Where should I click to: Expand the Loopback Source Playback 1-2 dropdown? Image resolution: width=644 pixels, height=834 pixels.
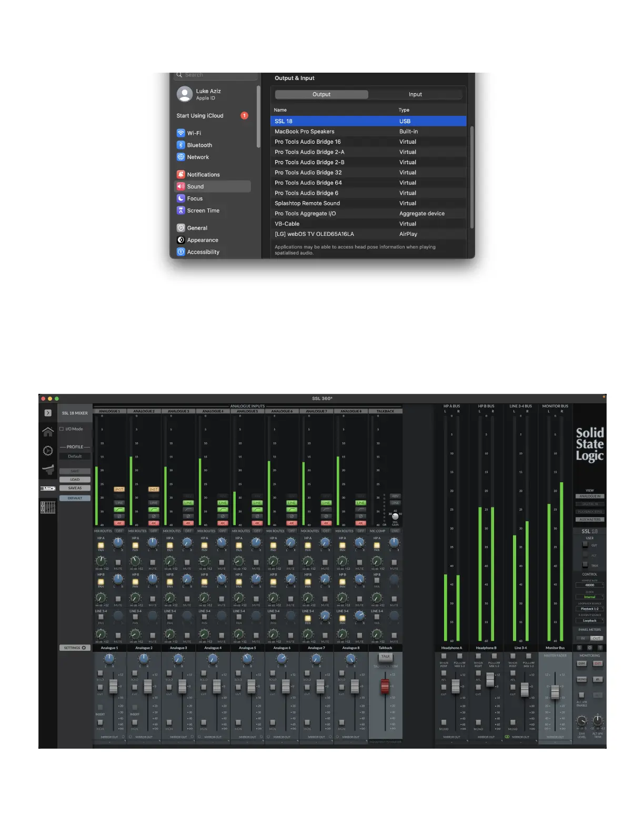590,609
